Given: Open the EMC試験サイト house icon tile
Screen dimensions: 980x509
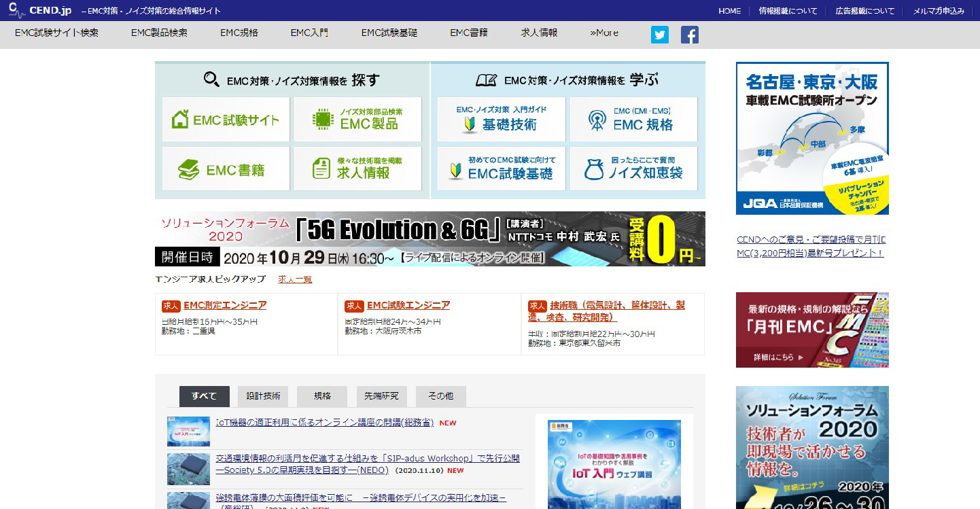Looking at the screenshot, I should (x=226, y=120).
